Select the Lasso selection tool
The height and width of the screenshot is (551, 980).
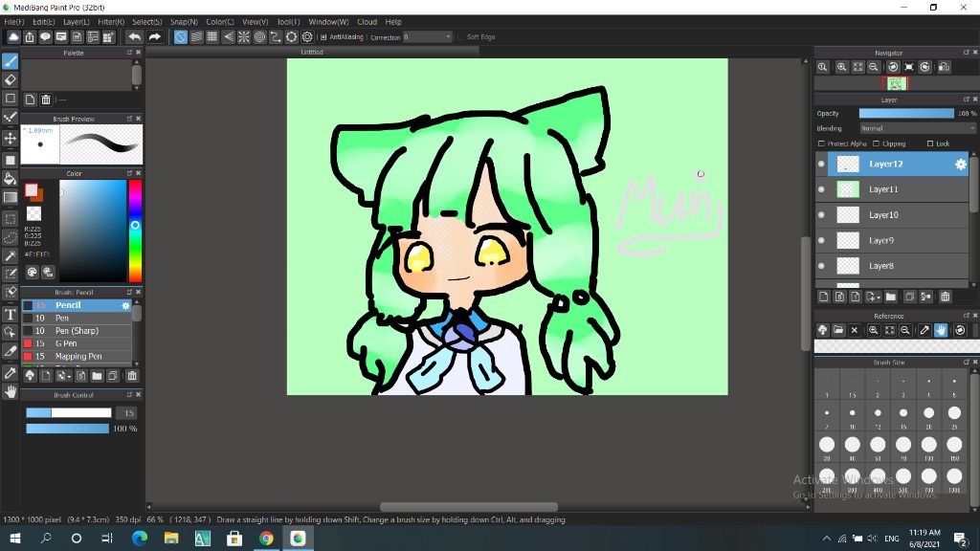[x=10, y=237]
